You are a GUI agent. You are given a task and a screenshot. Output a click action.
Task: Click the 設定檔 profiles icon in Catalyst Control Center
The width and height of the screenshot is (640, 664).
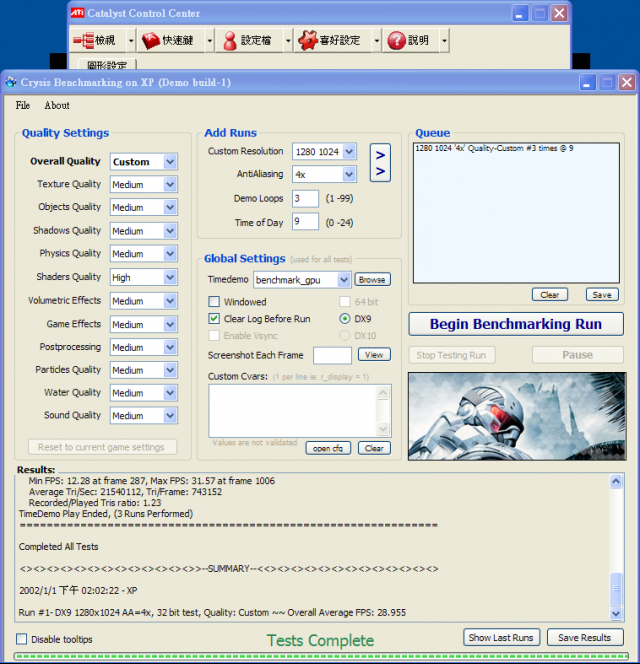[230, 41]
